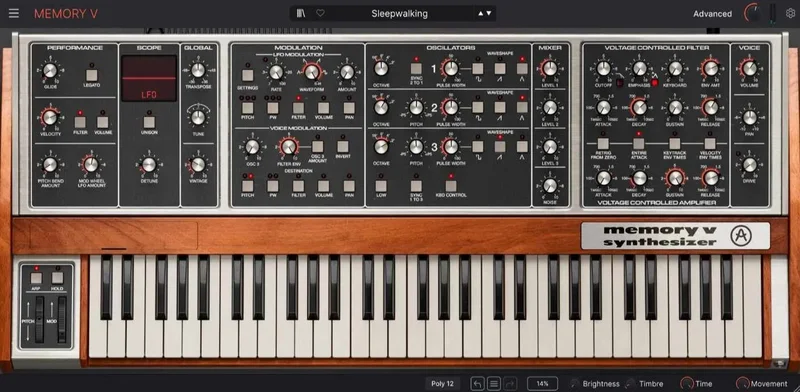Screen dimensions: 800x392
Task: Open the Sleepwalking preset name selector
Action: coord(399,14)
